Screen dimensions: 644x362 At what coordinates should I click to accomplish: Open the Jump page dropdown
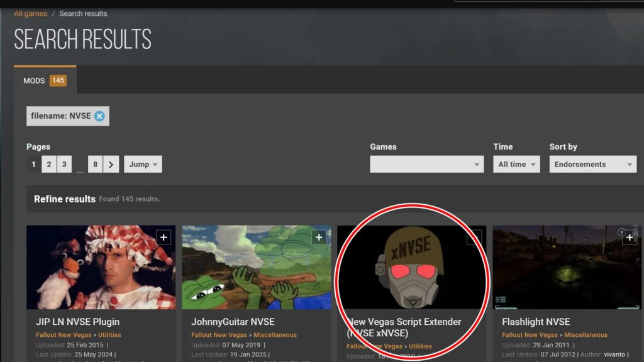pyautogui.click(x=143, y=165)
